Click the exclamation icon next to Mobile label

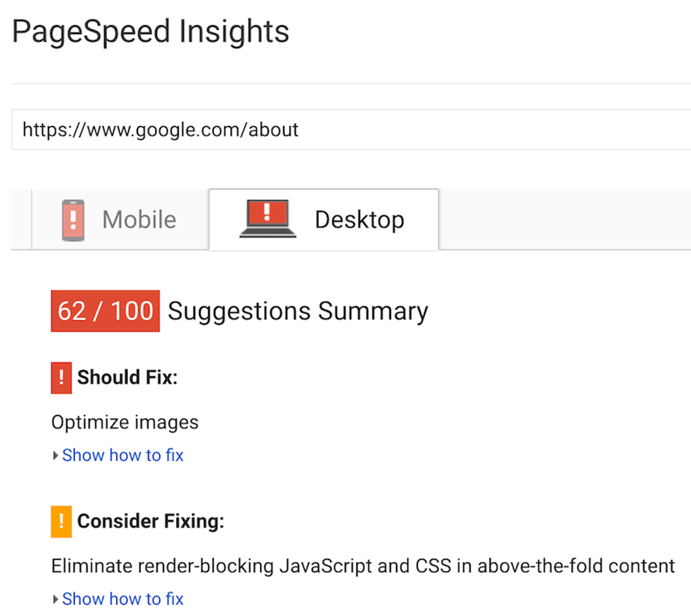73,219
